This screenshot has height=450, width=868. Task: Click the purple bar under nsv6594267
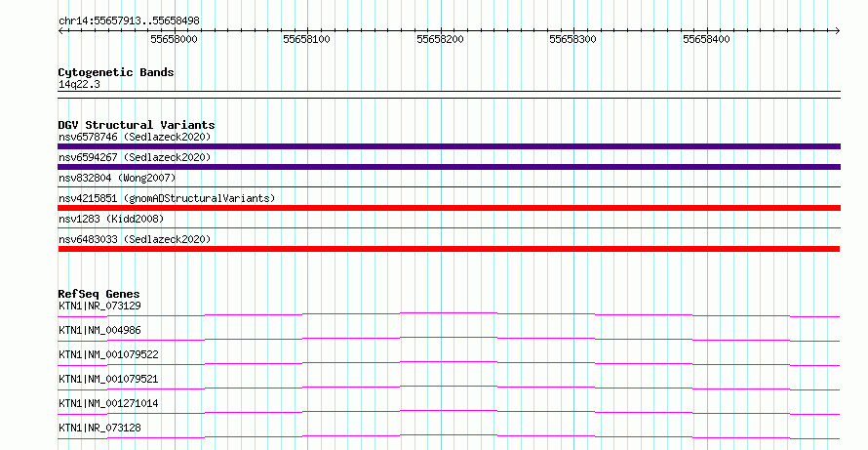[449, 167]
